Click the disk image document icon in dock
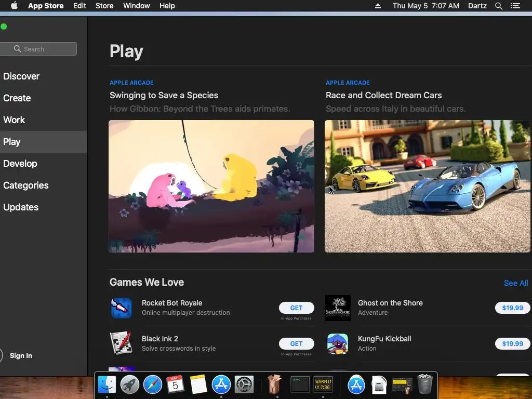 coord(379,385)
